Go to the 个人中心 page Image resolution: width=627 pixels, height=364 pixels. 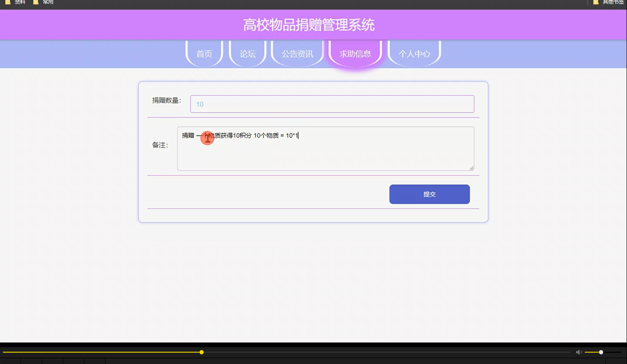coord(414,54)
